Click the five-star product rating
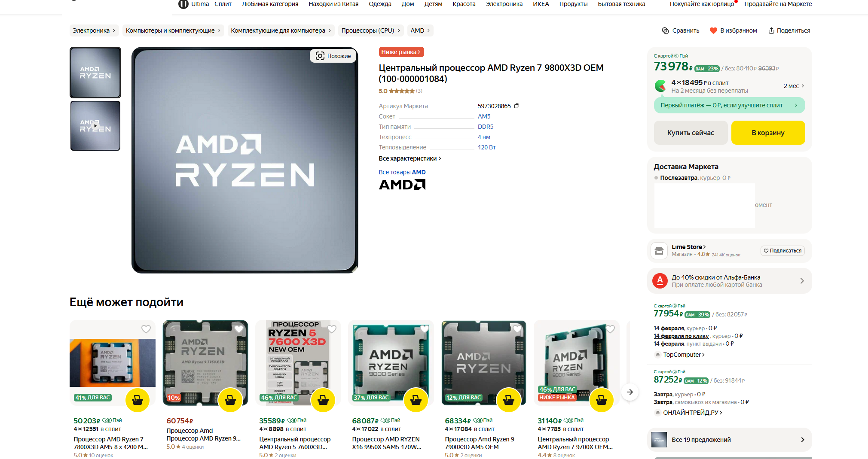This screenshot has width=868, height=459. click(401, 91)
